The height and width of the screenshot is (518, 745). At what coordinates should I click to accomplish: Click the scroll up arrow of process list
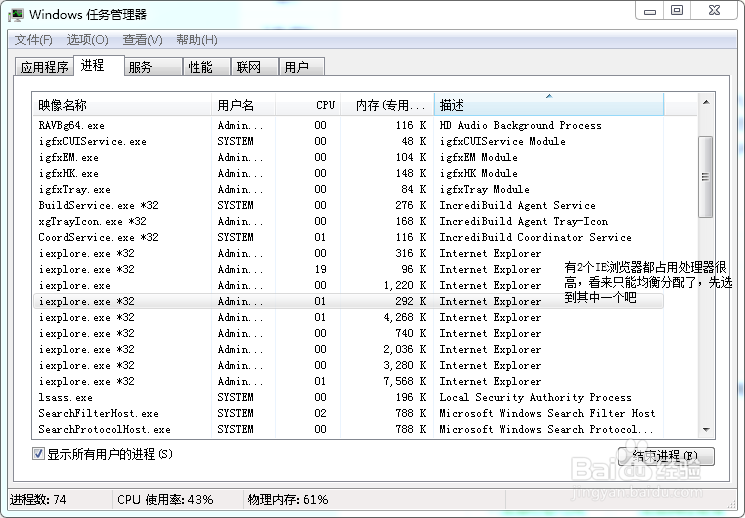706,102
